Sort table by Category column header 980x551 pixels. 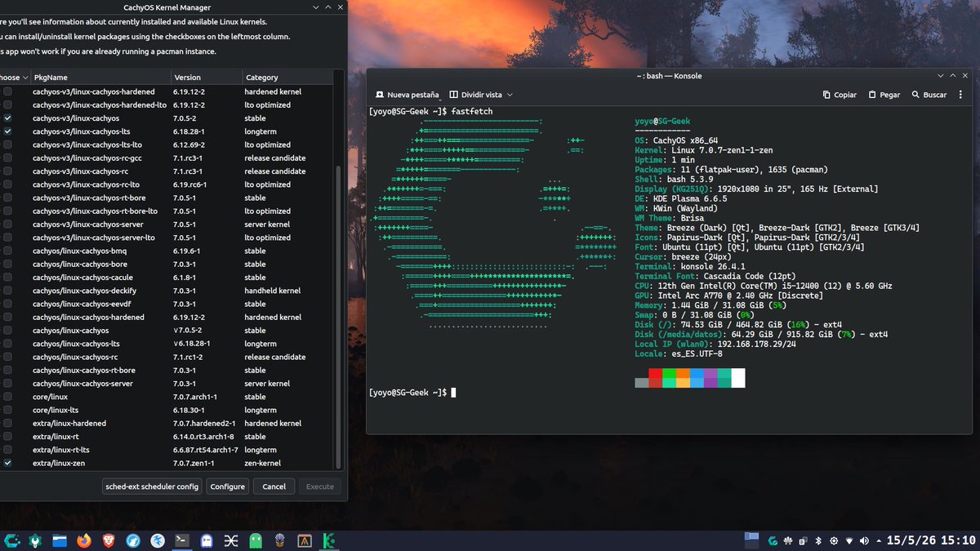point(287,78)
